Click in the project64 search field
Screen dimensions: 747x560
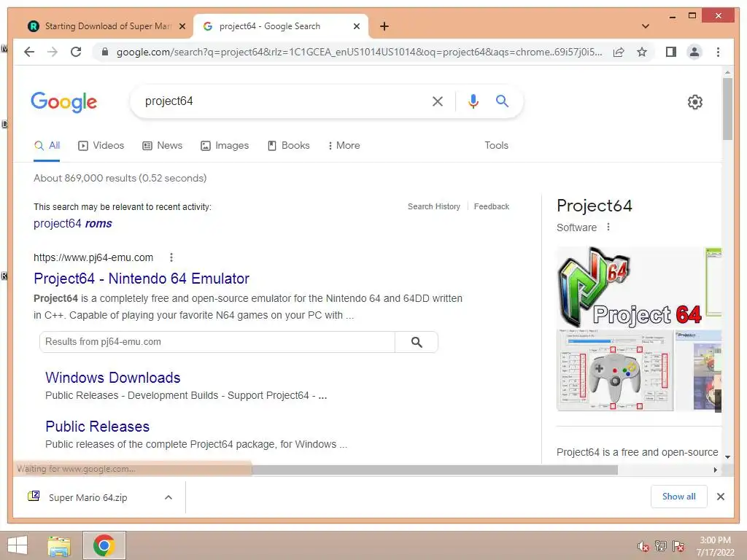pyautogui.click(x=281, y=101)
